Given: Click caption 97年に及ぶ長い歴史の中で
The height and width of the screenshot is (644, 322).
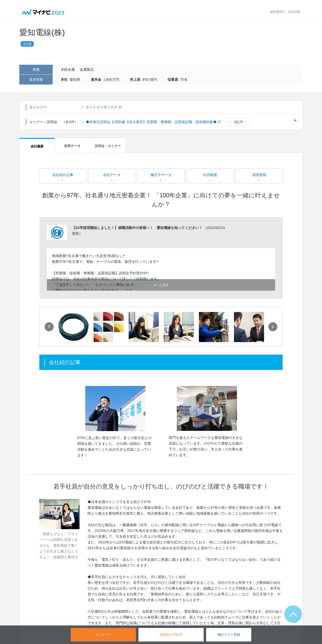Looking at the screenshot, I should [x=114, y=446].
